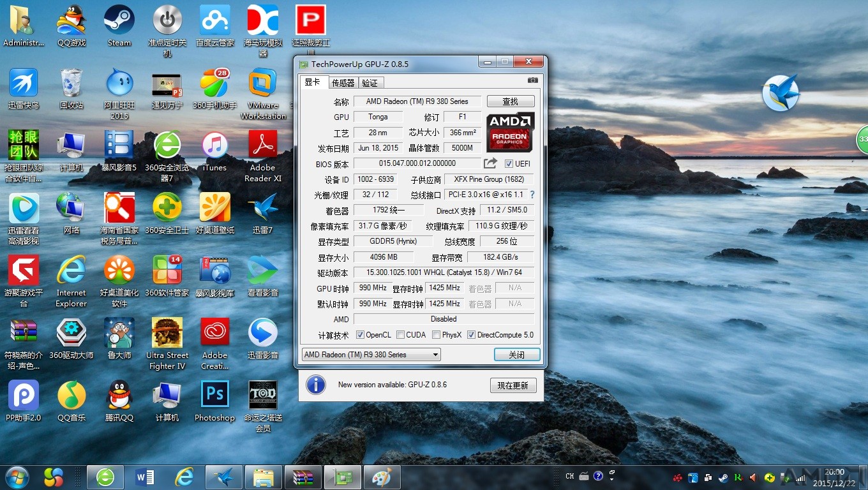
Task: Open the 鲁大师 desktop icon
Action: (119, 339)
